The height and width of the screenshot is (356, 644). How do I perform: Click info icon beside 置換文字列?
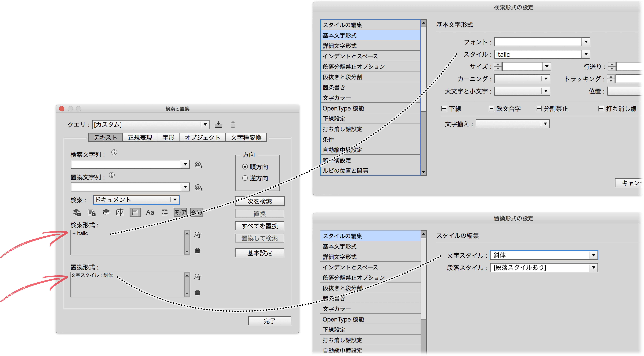click(x=112, y=175)
